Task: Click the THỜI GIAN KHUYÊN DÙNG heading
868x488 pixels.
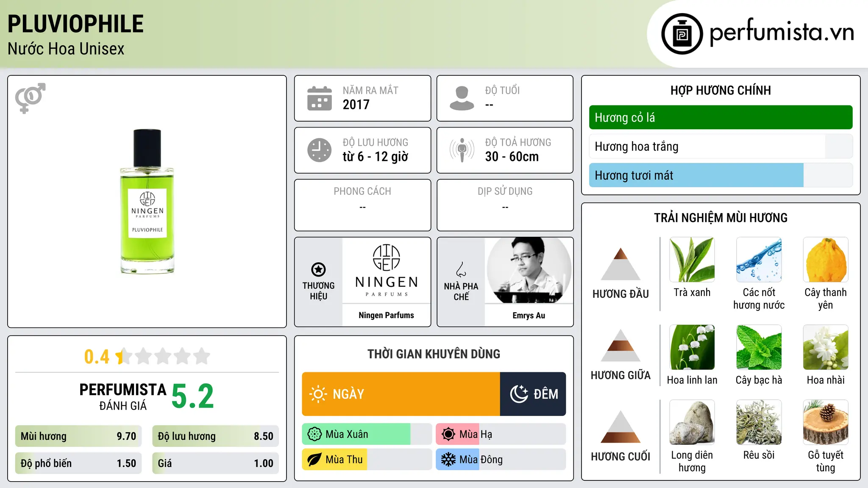Action: click(434, 354)
